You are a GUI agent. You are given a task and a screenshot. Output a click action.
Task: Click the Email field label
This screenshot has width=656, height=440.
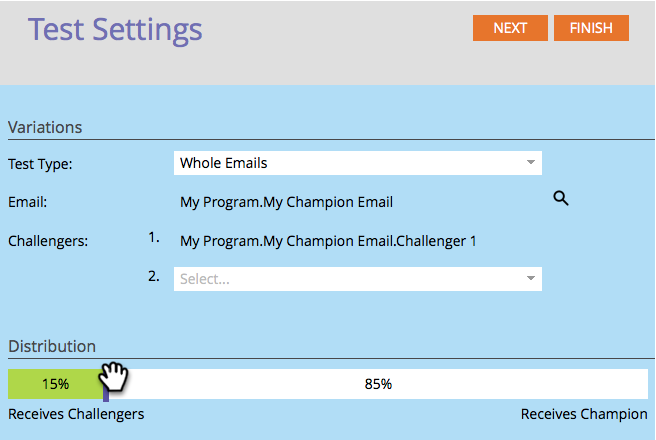coord(28,202)
